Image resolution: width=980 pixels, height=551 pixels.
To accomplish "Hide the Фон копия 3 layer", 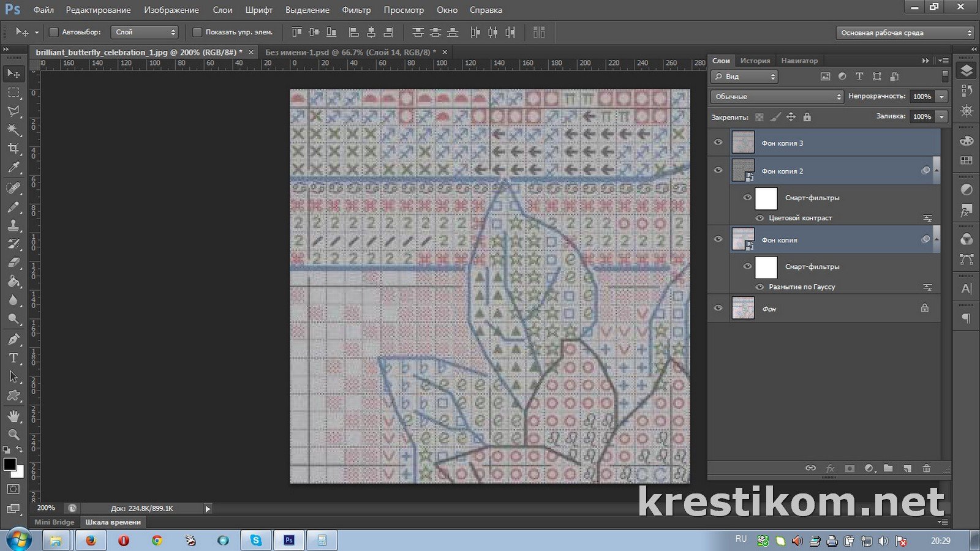I will pos(718,143).
